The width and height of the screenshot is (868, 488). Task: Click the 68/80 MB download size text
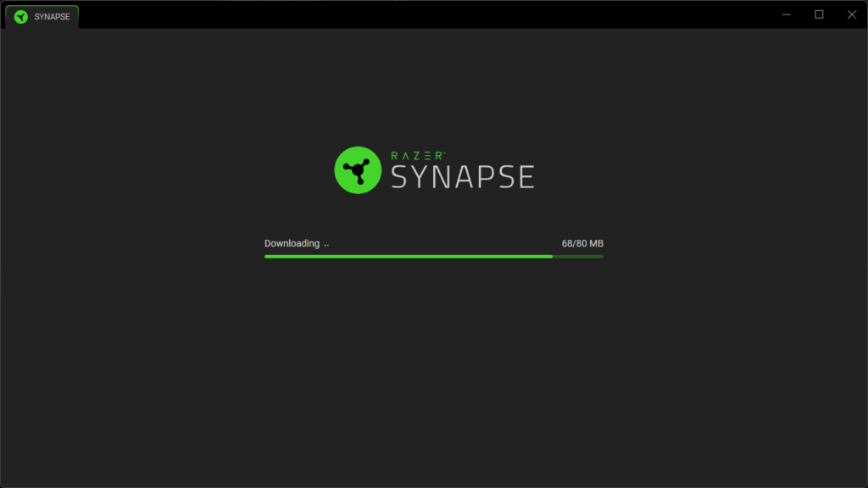pyautogui.click(x=582, y=243)
